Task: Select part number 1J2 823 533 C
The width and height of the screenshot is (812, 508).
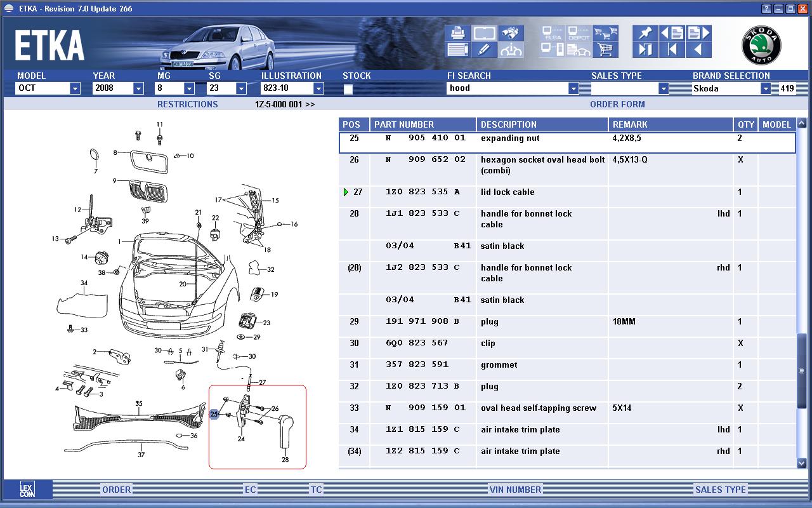Action: click(x=422, y=267)
